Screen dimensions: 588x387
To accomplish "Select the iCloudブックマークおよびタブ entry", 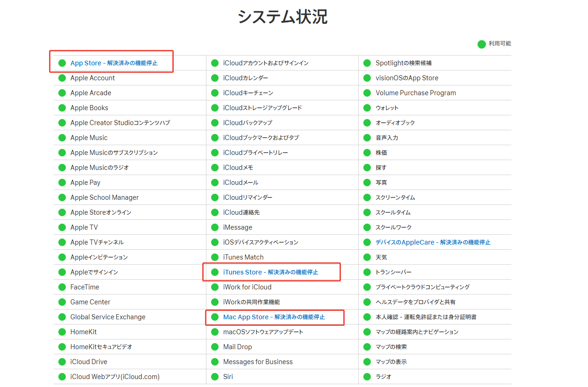I will coord(261,138).
